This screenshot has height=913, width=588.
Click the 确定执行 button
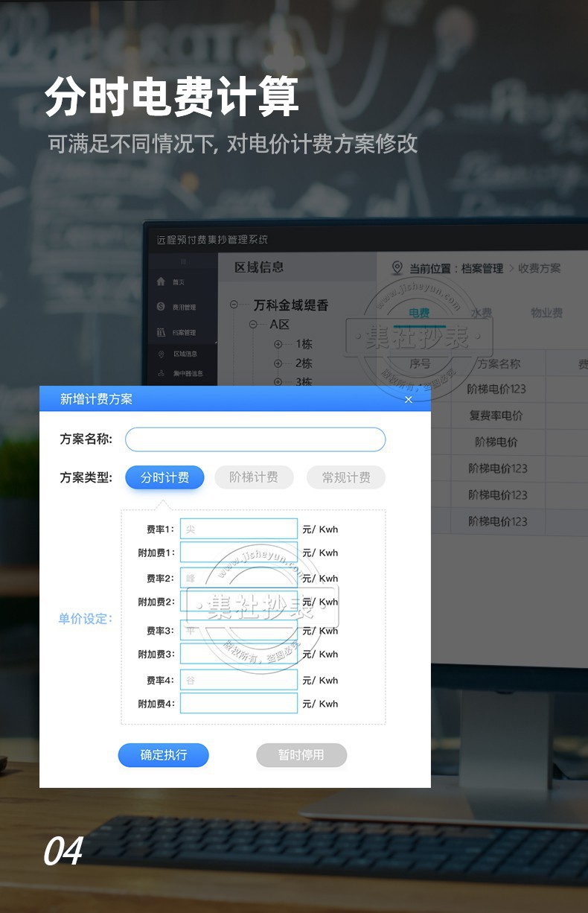point(164,755)
